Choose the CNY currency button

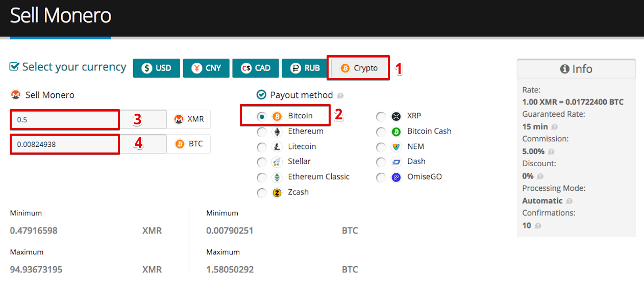point(206,68)
